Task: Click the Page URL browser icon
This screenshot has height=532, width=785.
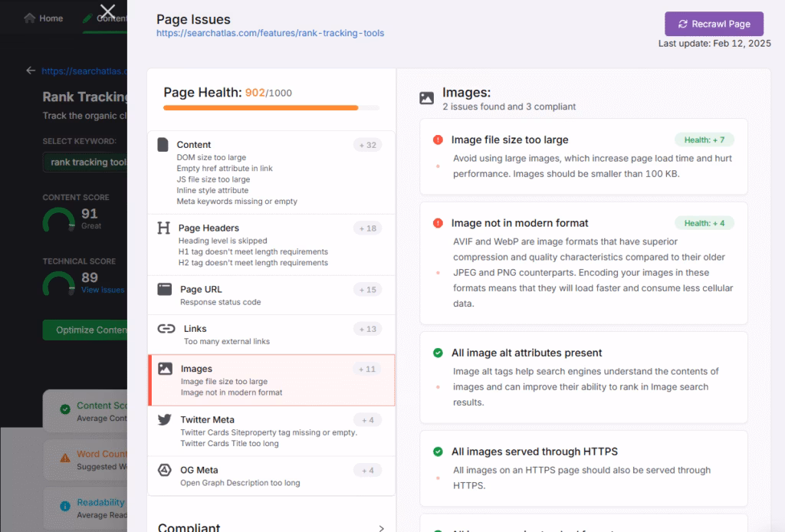Action: [164, 289]
